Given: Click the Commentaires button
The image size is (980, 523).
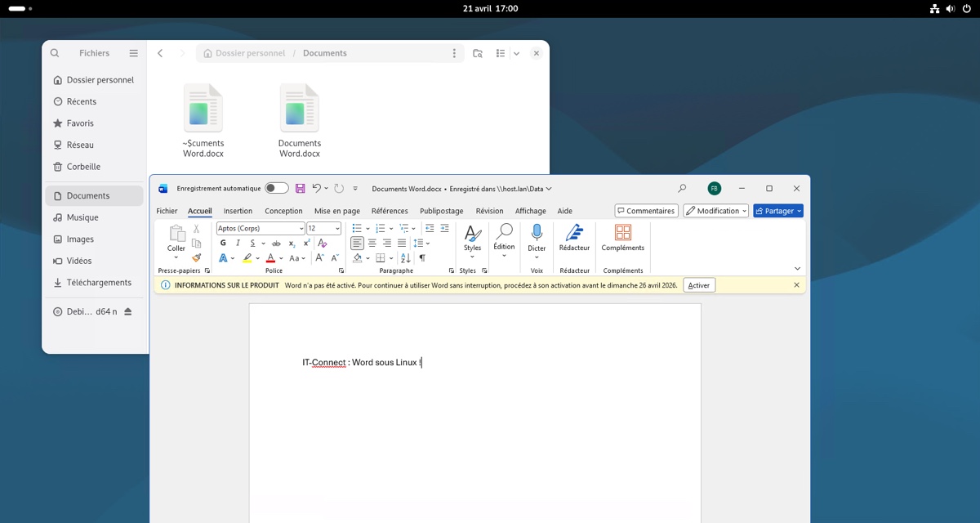Looking at the screenshot, I should [645, 211].
